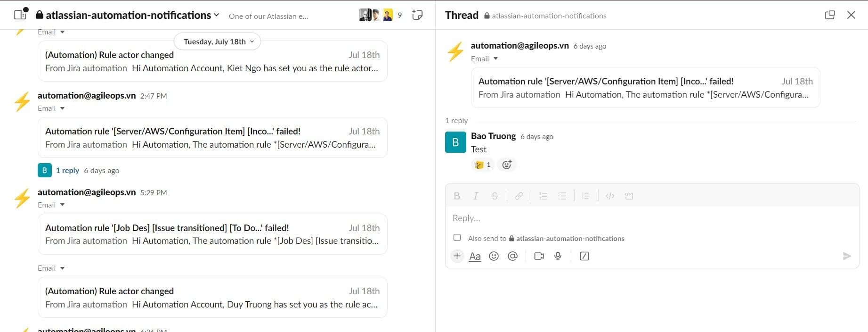
Task: Open Job Des Issue transitioned failed email
Action: point(212,234)
